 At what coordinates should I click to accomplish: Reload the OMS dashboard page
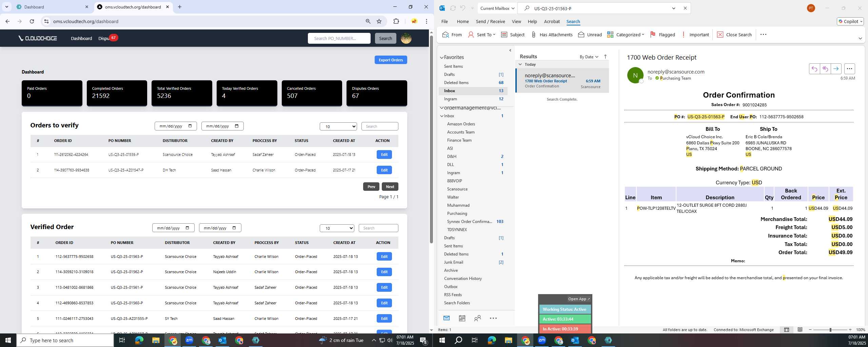pos(32,21)
